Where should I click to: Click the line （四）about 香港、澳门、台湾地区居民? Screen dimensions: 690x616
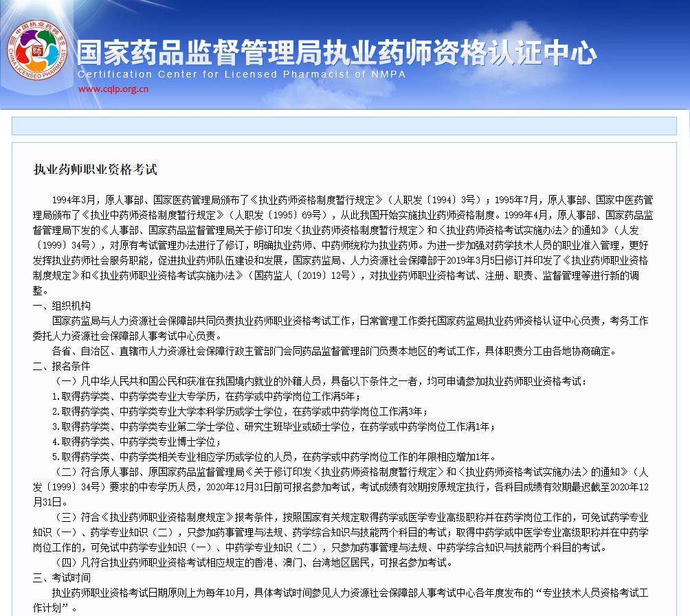(x=253, y=562)
